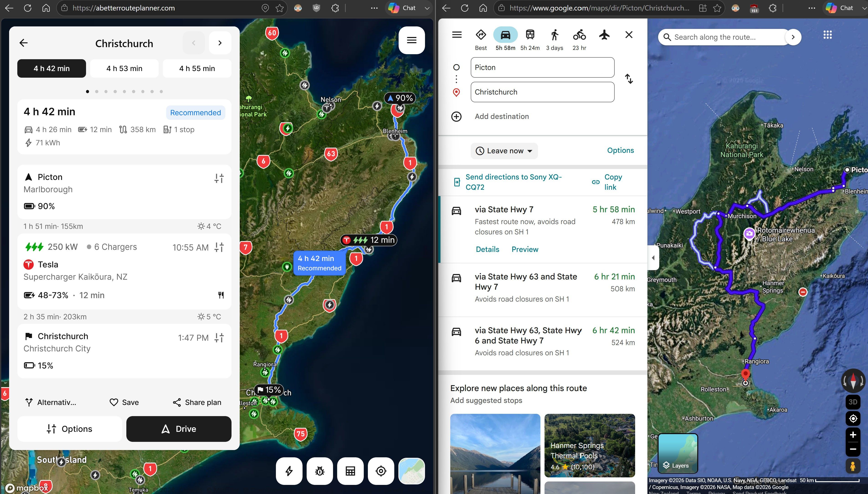
Task: Add destination to Google Maps route
Action: (502, 116)
